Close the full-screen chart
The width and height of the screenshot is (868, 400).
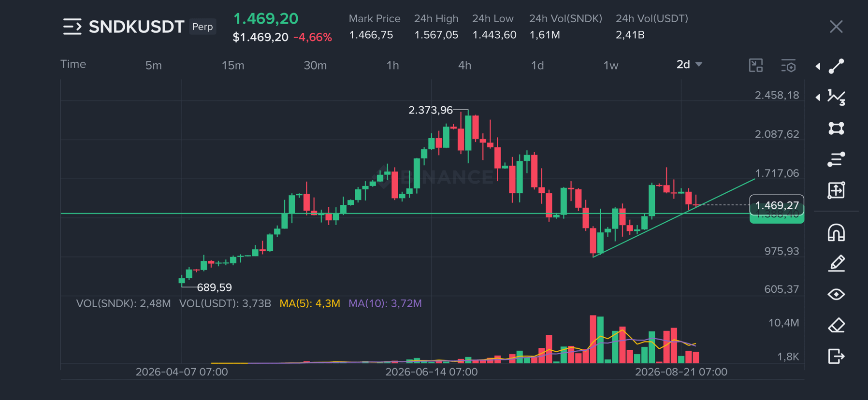click(836, 27)
